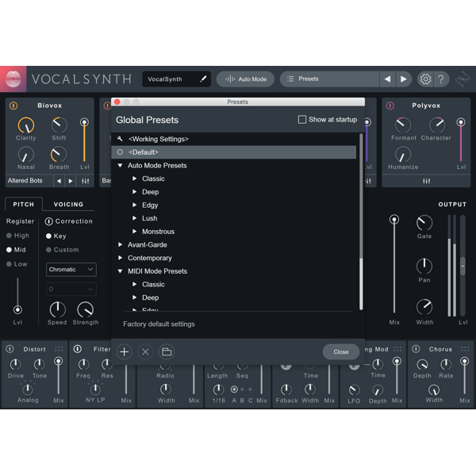This screenshot has height=476, width=476.
Task: Enable Show at startup checkbox
Action: click(302, 119)
